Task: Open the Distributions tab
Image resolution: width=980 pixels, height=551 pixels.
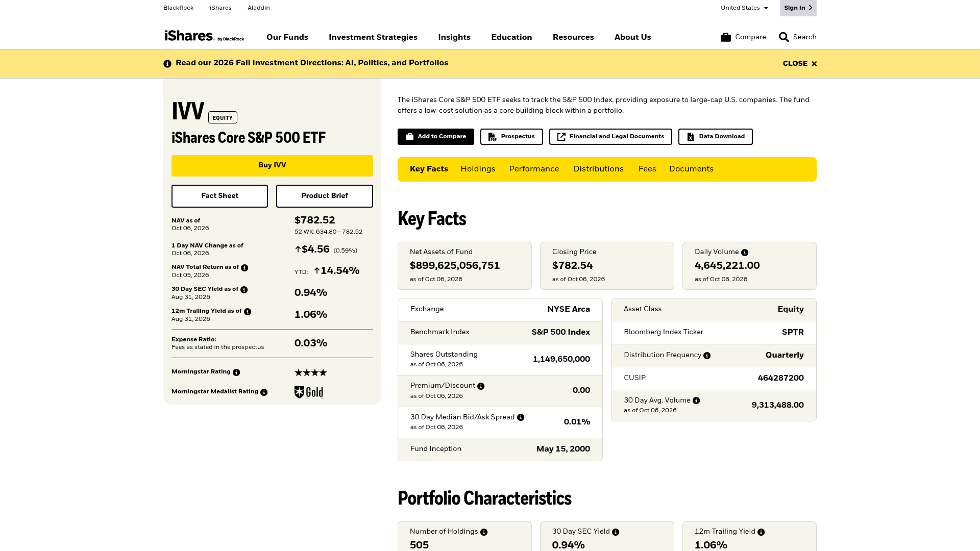Action: tap(598, 169)
